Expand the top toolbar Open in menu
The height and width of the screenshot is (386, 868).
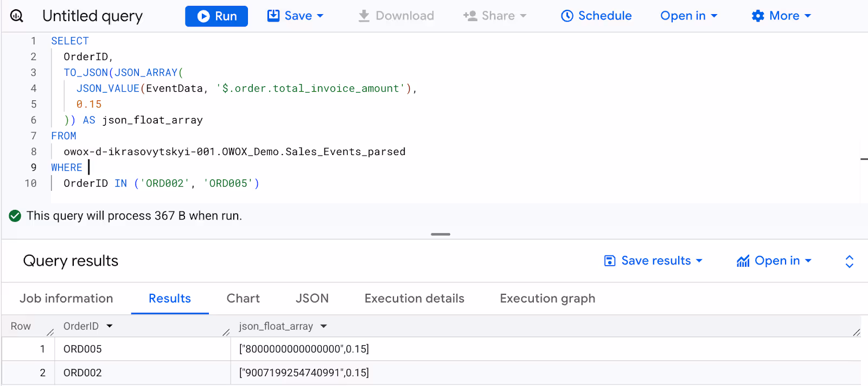coord(689,16)
